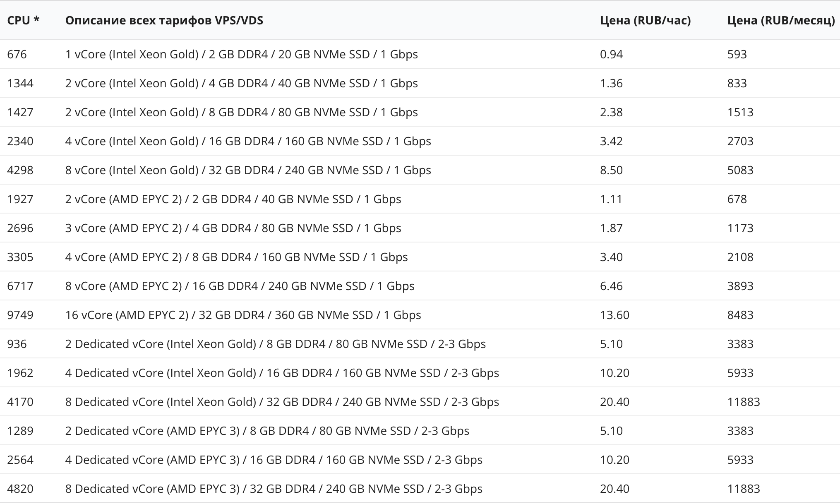Select CPU score 2340
The width and height of the screenshot is (840, 504).
pyautogui.click(x=20, y=141)
